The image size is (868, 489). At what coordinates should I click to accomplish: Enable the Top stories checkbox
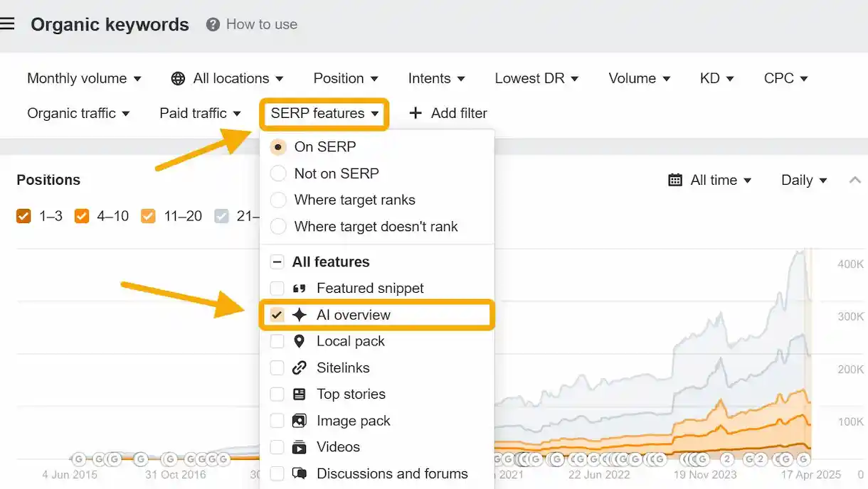click(x=277, y=394)
